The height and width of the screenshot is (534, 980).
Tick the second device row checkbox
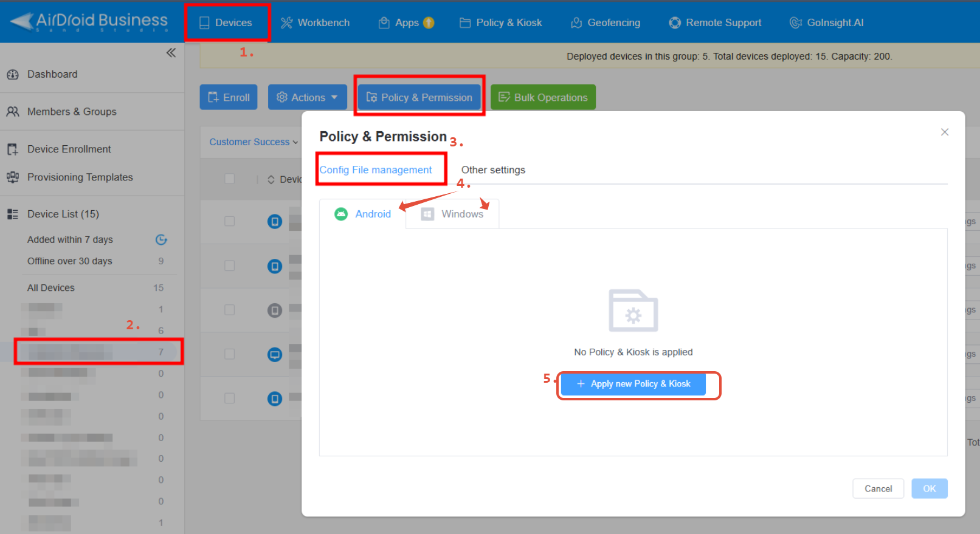coord(230,265)
